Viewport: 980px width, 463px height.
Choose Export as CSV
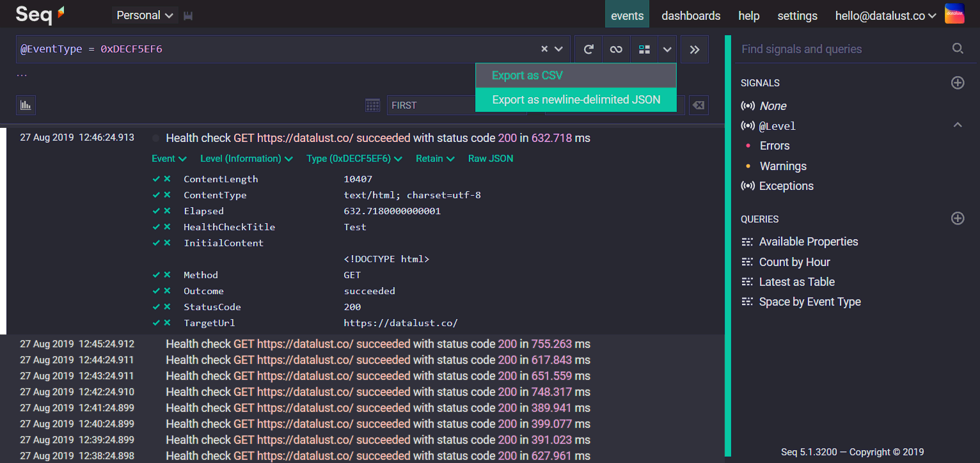576,75
